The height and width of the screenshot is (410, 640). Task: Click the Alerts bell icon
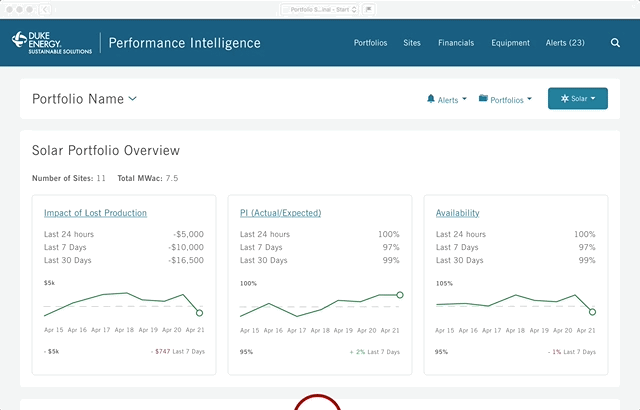coord(431,99)
